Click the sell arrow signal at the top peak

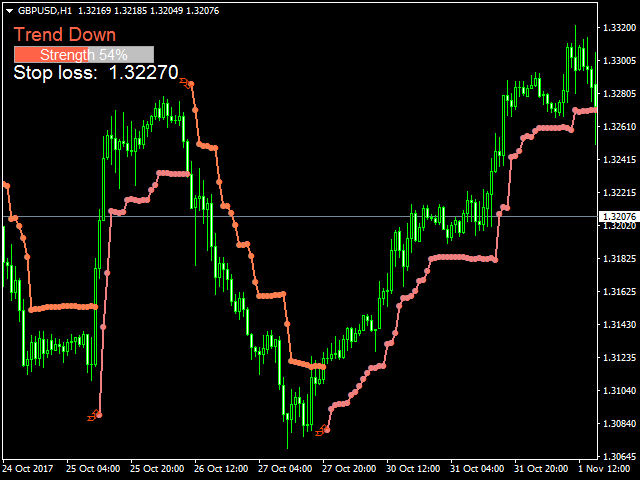pos(186,83)
